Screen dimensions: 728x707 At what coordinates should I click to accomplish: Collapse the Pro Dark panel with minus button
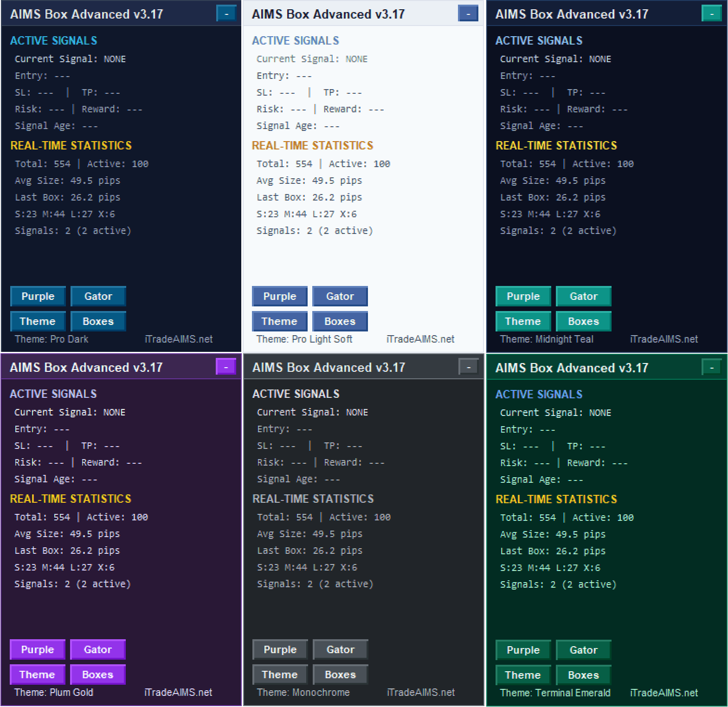pyautogui.click(x=226, y=13)
